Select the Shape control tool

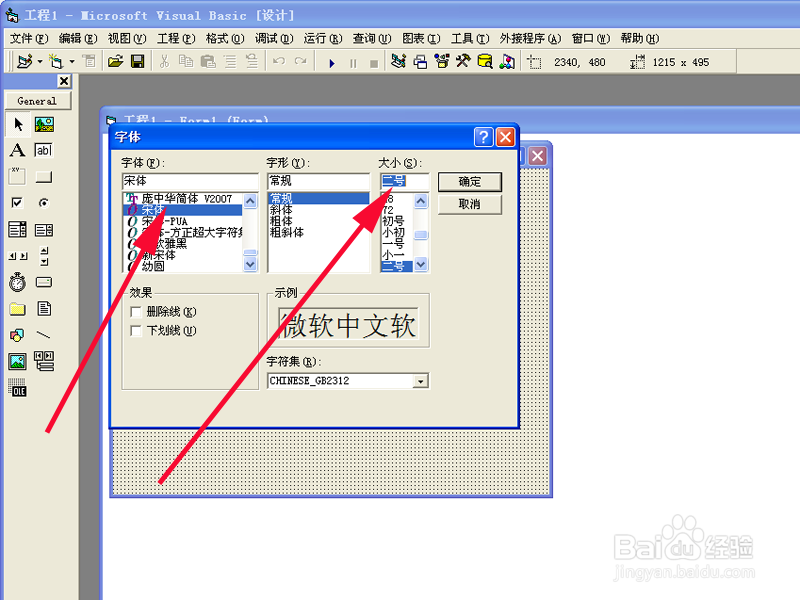[17, 335]
